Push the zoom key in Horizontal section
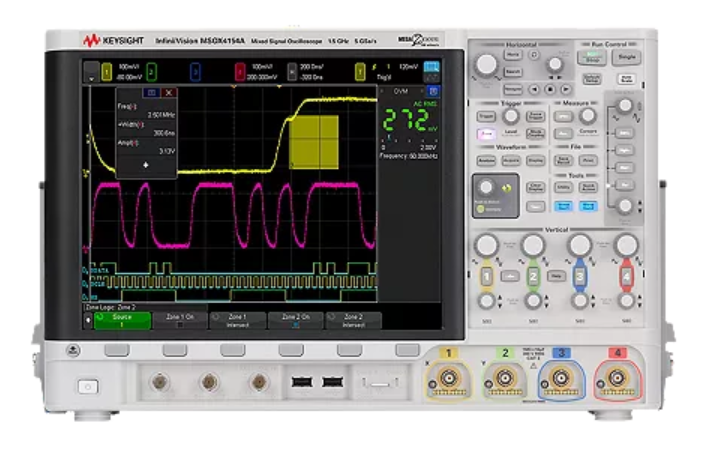The height and width of the screenshot is (450, 701). [x=534, y=55]
